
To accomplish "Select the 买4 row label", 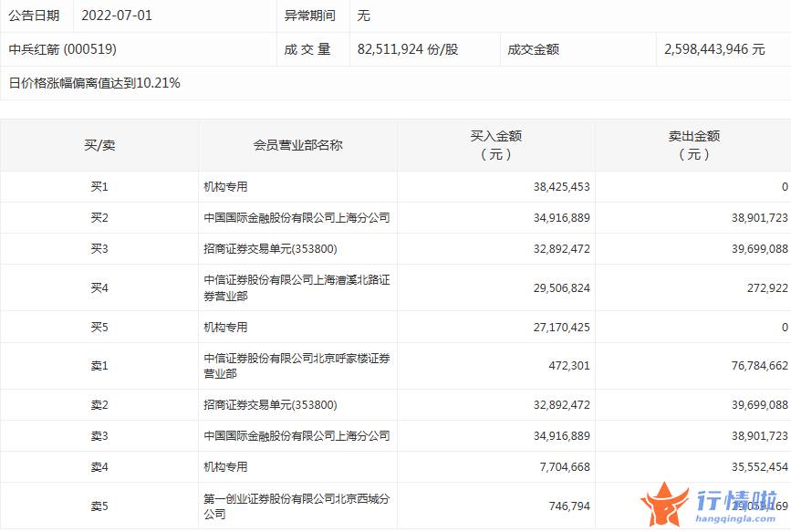I will [x=99, y=287].
